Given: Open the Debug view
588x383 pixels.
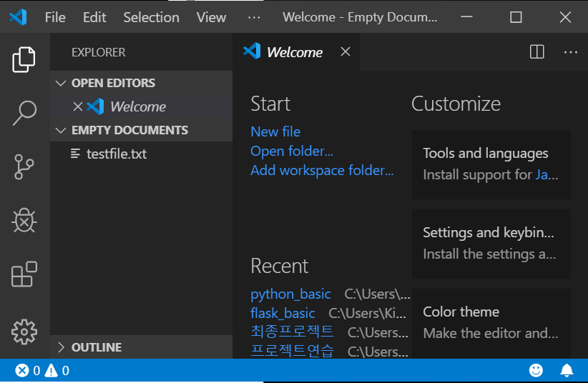Looking at the screenshot, I should [24, 220].
